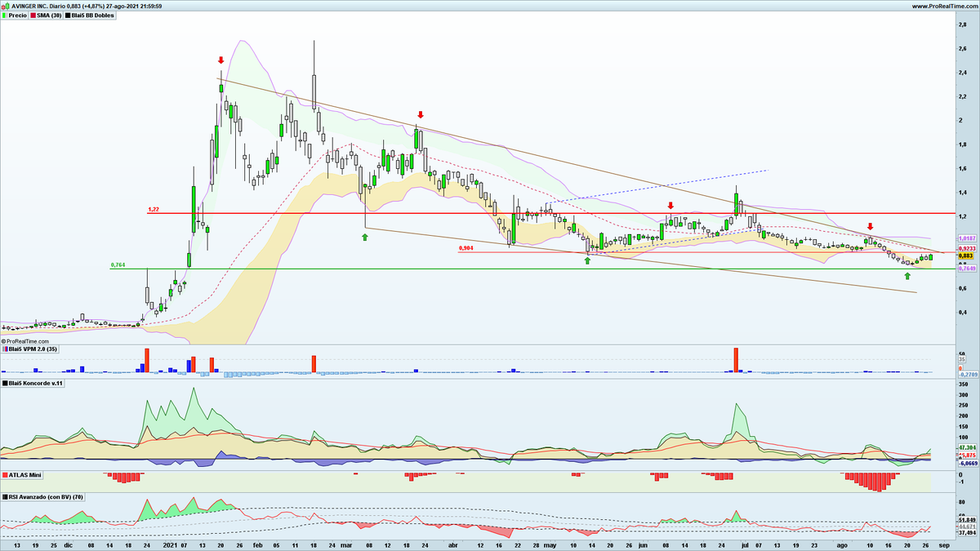Click the dic label on time axis
980x551 pixels.
[69, 544]
